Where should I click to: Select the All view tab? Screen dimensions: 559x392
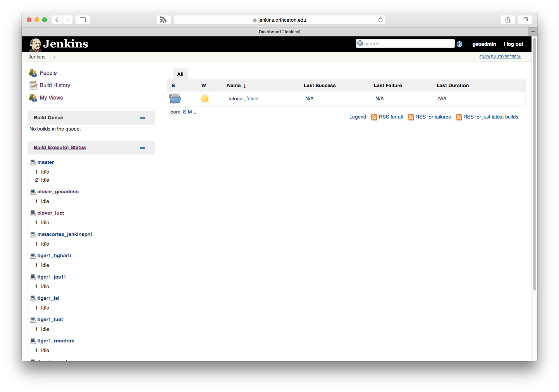point(180,74)
